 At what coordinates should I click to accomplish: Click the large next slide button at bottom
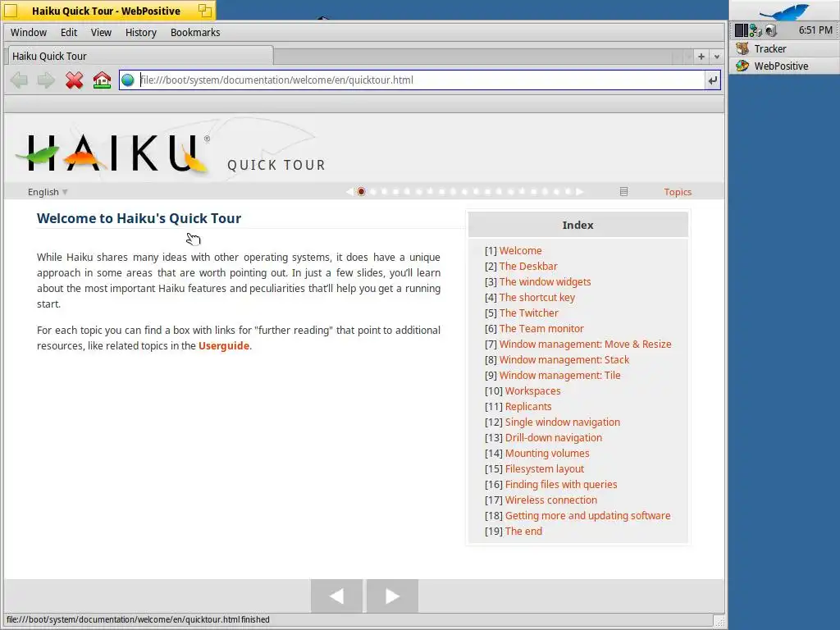click(392, 596)
